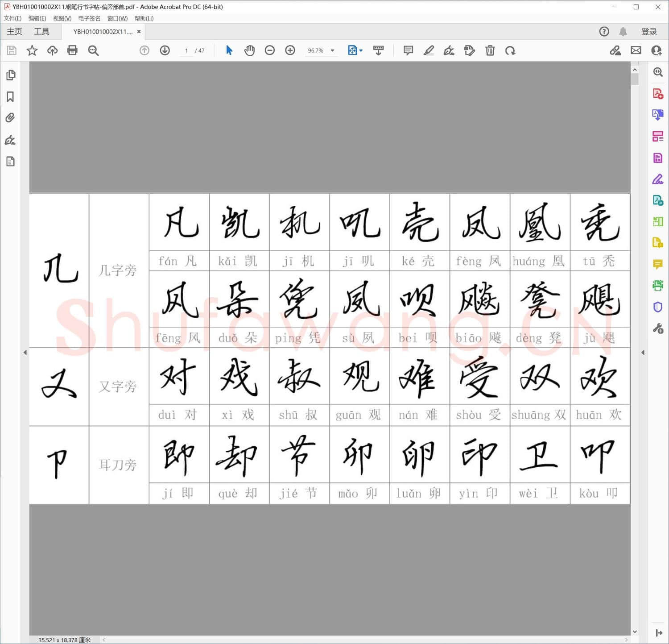The image size is (669, 644).
Task: Open the Comment tool in right pane
Action: pyautogui.click(x=658, y=264)
